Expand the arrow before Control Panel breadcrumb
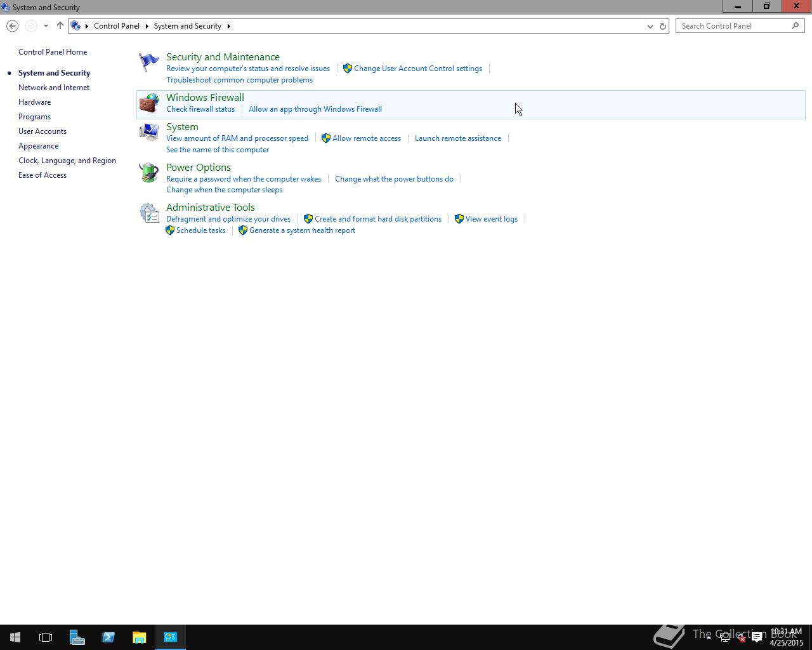This screenshot has height=650, width=812. [x=87, y=26]
